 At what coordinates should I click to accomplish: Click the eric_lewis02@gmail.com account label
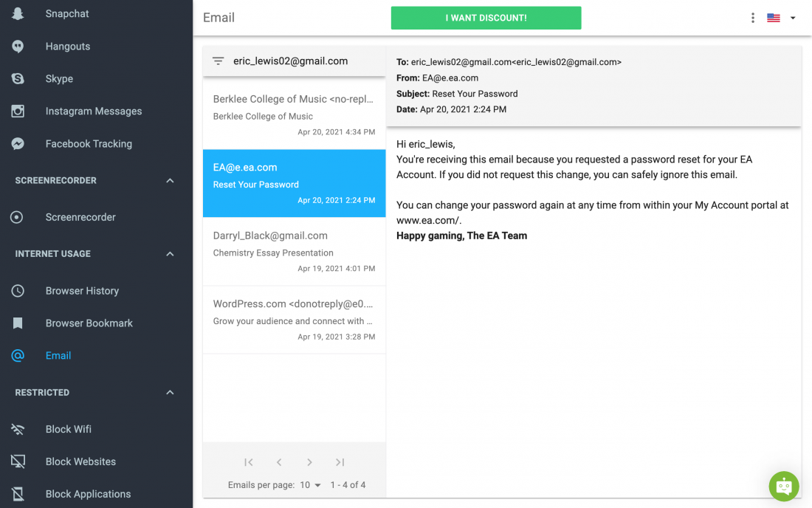pos(291,61)
